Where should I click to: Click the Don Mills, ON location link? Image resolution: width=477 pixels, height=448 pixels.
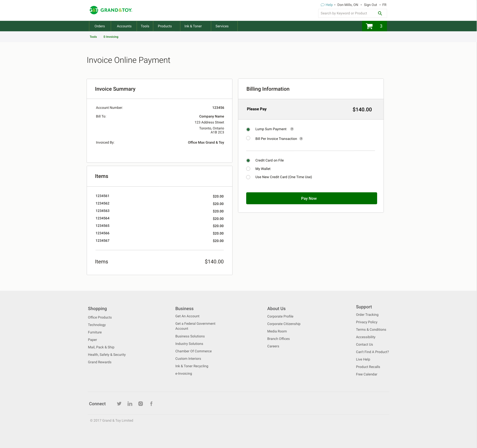[348, 5]
